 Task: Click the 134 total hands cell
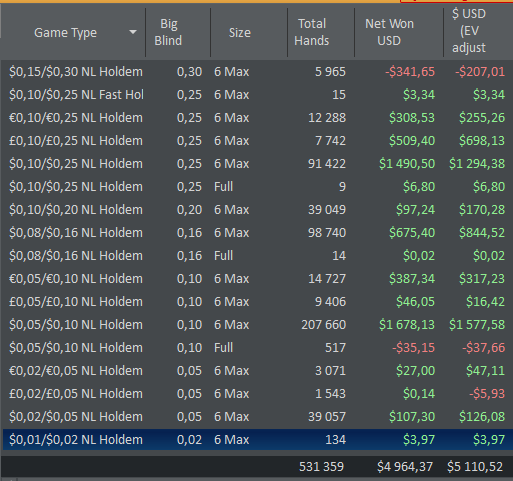(x=336, y=440)
